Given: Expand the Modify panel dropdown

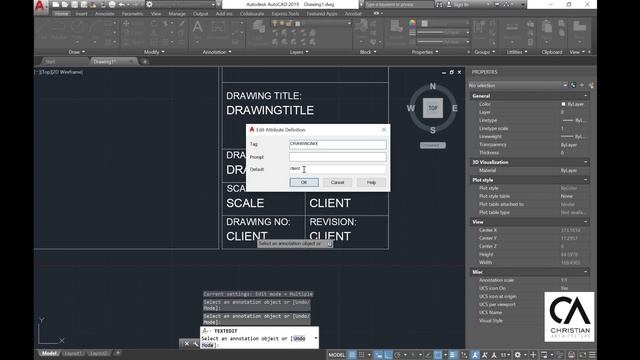Looking at the screenshot, I should [154, 52].
